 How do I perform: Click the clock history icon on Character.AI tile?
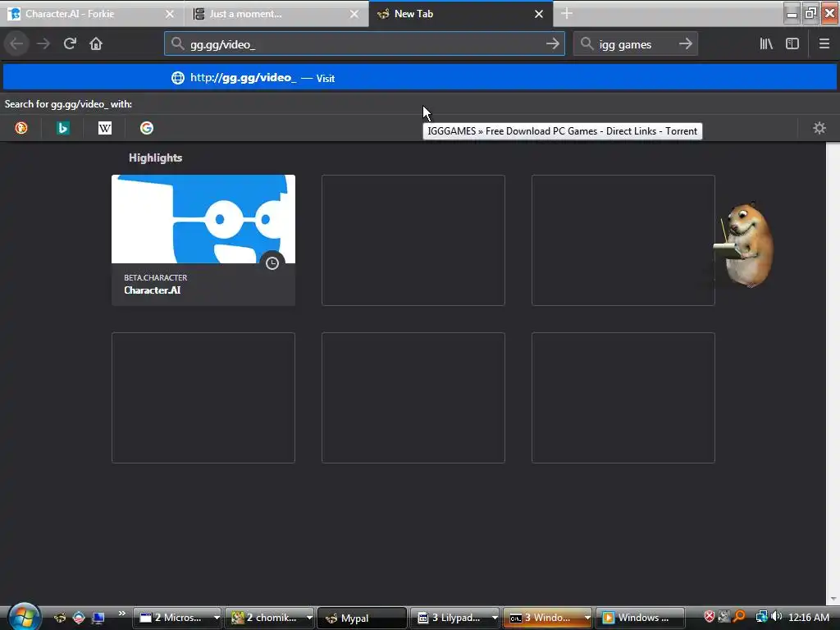[x=272, y=263]
